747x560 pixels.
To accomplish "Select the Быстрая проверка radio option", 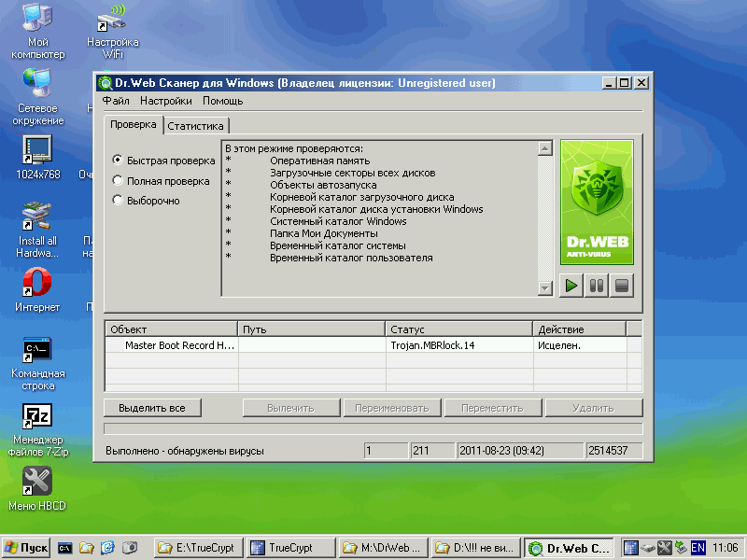I will tap(163, 161).
